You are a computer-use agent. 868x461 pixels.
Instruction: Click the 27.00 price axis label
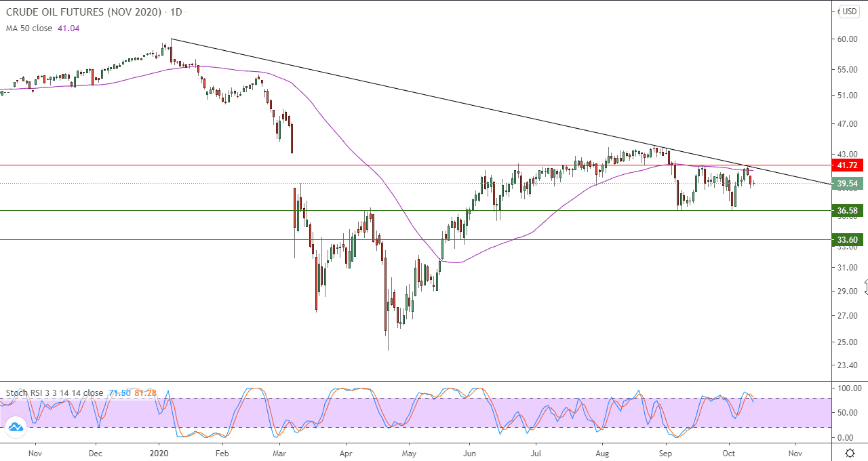tap(848, 316)
